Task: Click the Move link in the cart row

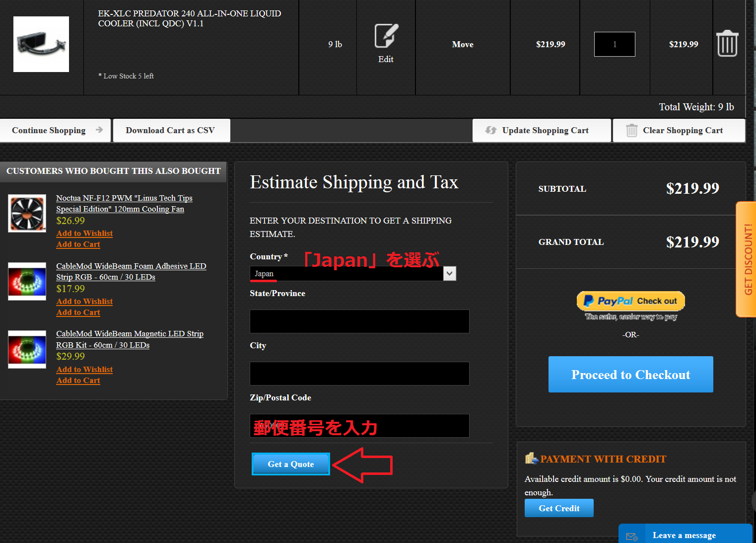Action: click(463, 45)
